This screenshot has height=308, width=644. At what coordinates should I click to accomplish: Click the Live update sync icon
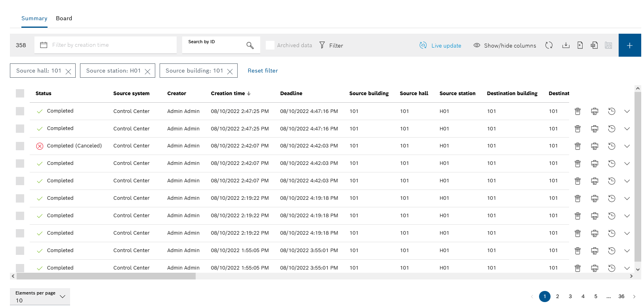tap(423, 45)
